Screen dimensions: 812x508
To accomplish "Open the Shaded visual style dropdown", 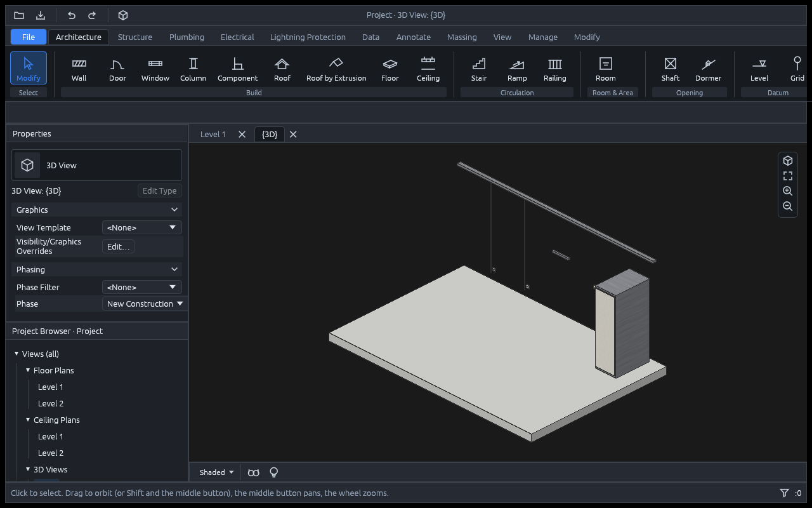I will tap(217, 472).
